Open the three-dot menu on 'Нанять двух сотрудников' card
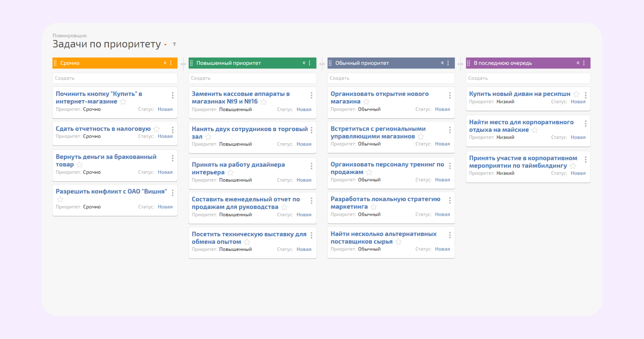 [311, 130]
